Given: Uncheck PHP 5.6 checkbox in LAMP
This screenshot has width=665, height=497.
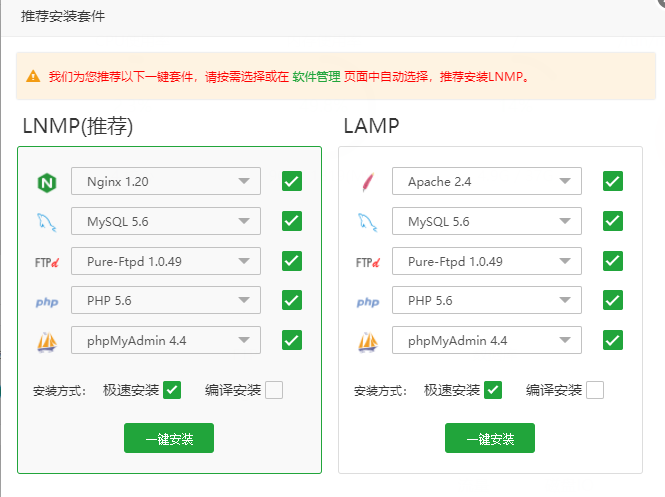Looking at the screenshot, I should [x=613, y=300].
